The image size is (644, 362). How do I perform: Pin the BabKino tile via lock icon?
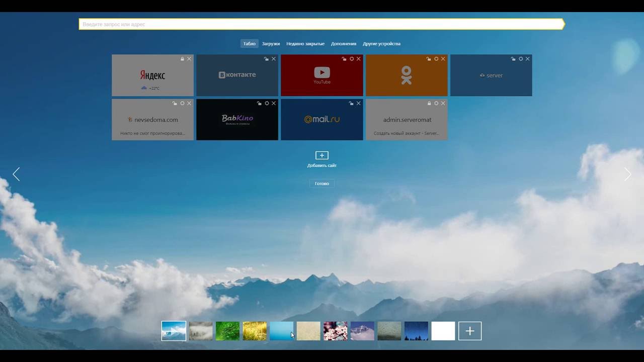(259, 103)
